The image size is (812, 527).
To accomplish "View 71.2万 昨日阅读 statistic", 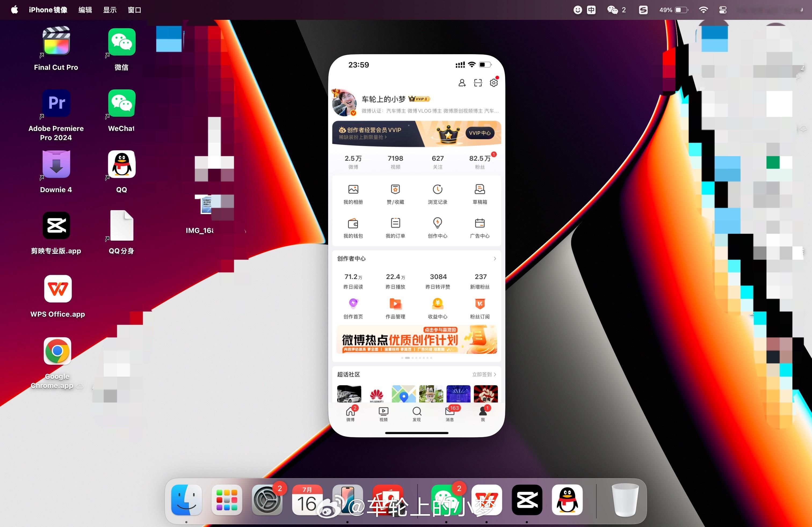I will coord(353,281).
